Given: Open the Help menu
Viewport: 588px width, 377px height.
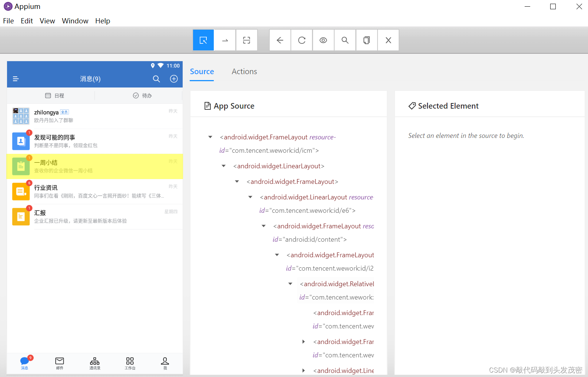Looking at the screenshot, I should [103, 21].
